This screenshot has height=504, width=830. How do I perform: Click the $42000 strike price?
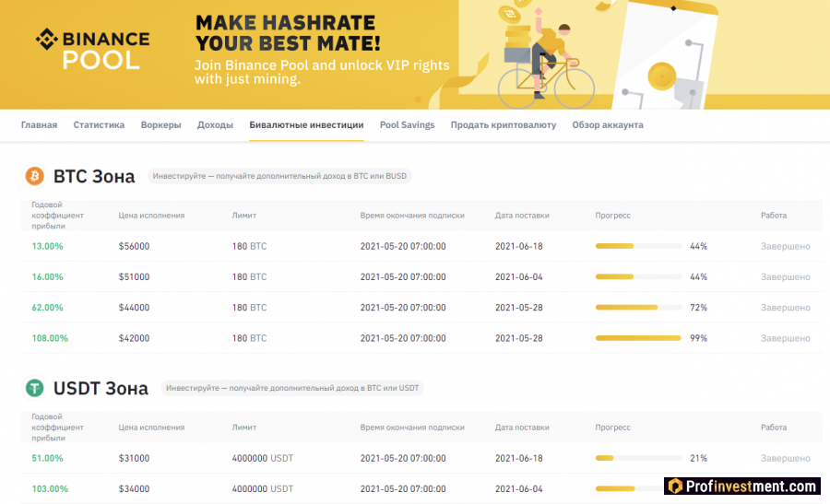click(134, 338)
